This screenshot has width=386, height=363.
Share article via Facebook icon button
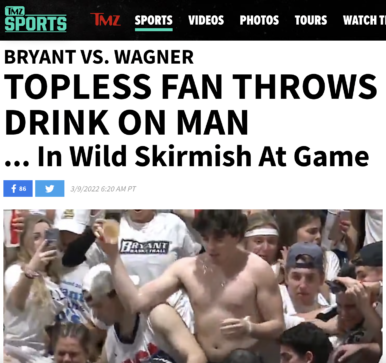[x=18, y=189]
